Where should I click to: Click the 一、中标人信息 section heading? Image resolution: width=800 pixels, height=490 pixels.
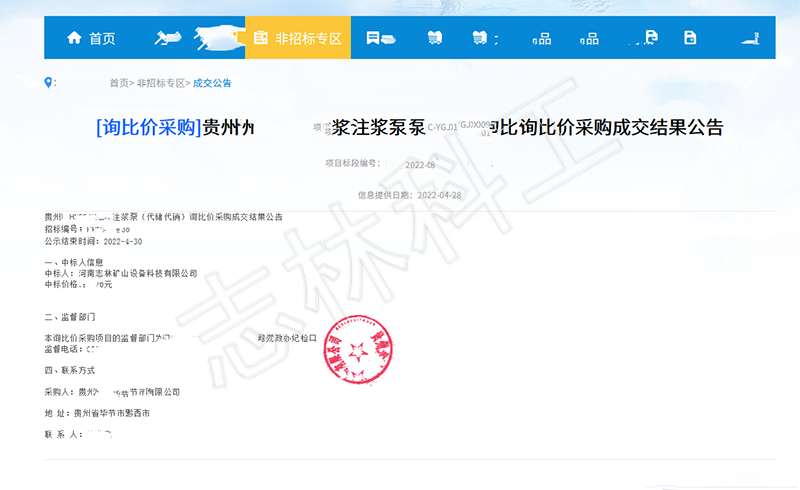click(74, 262)
